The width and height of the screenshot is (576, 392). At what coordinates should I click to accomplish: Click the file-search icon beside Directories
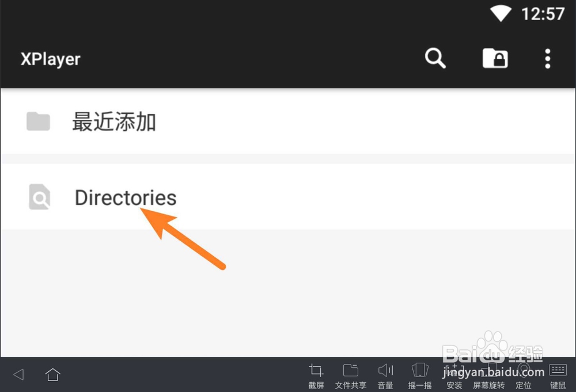pos(39,197)
